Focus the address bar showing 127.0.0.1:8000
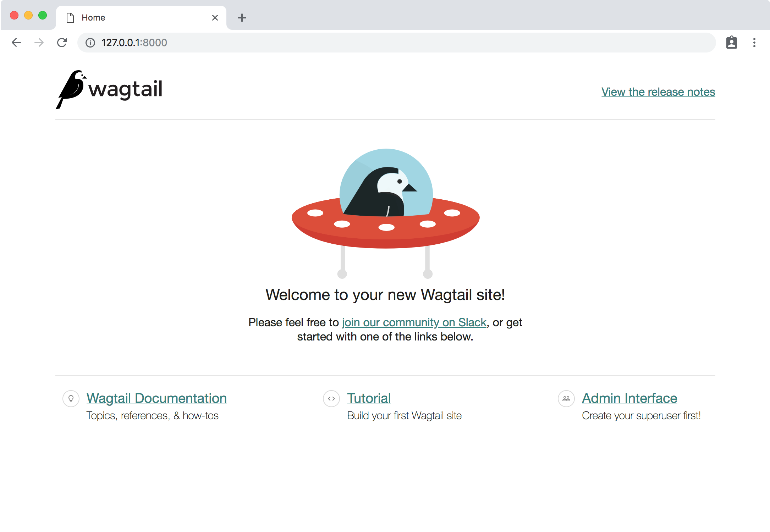Screen dimensions: 770x532 coord(390,43)
